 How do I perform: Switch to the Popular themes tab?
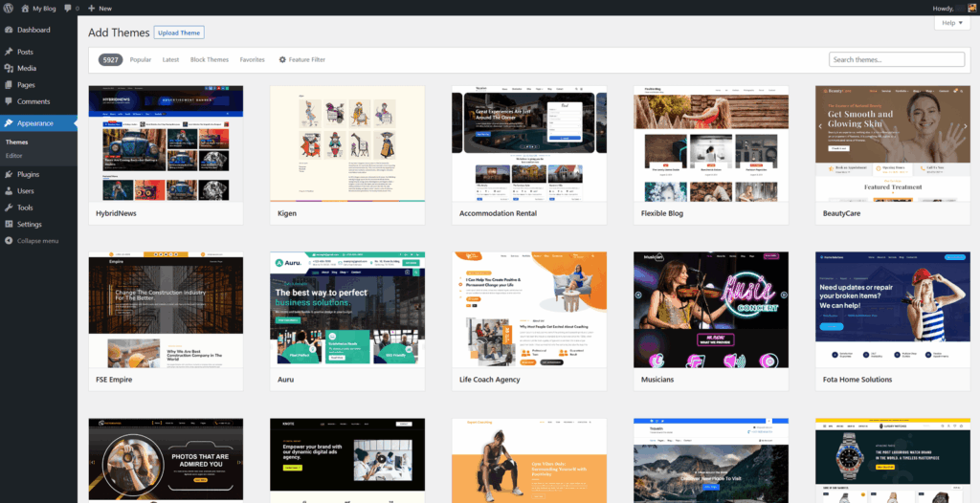(141, 59)
